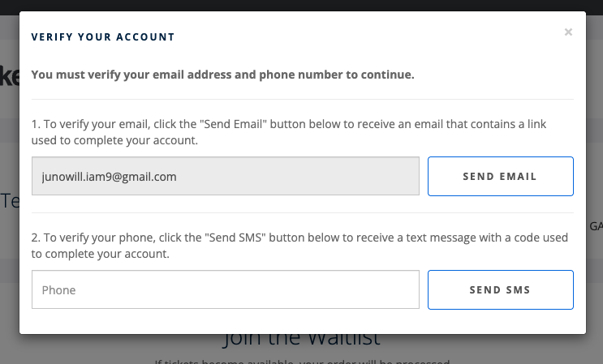Click the partially hidden 'GA' text at right edge

[x=596, y=226]
